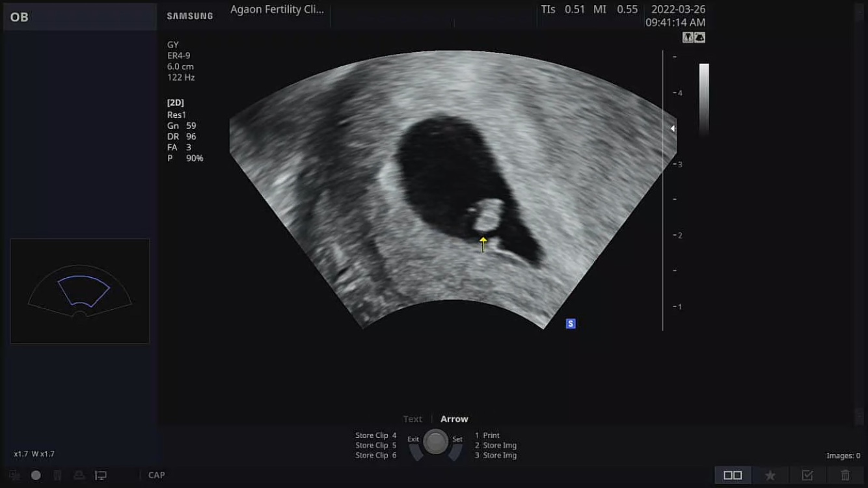Click the ER4-9 probe name

tap(179, 56)
